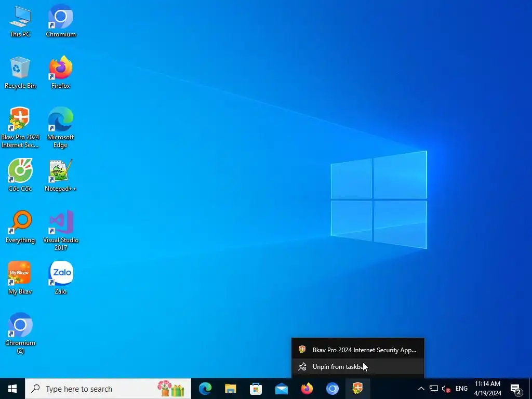
Task: Choose Unpin from taskbar
Action: (358, 367)
